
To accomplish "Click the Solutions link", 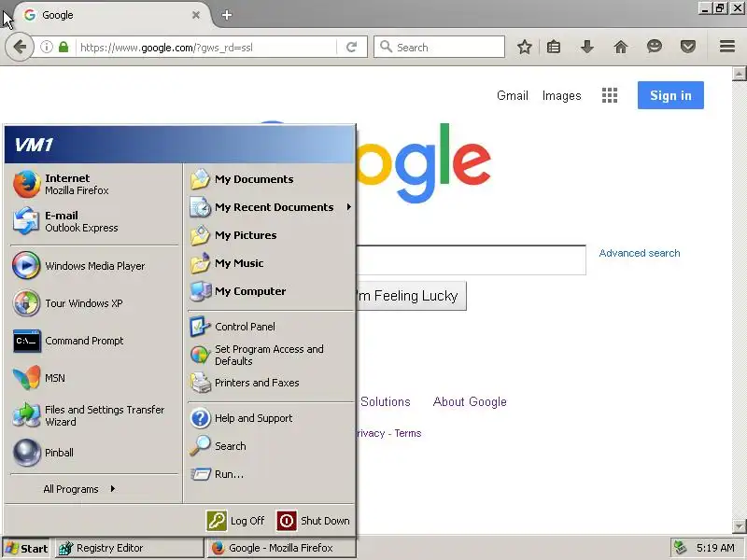I will point(386,402).
